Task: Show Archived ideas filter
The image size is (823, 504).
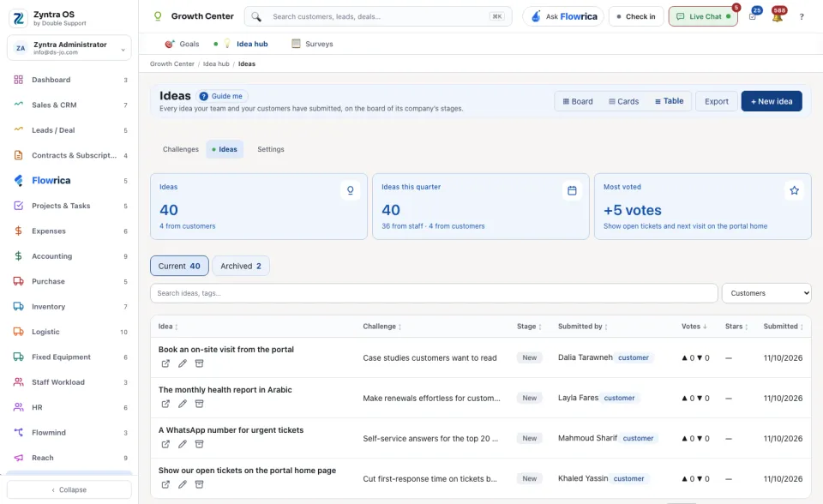Action: 241,267
